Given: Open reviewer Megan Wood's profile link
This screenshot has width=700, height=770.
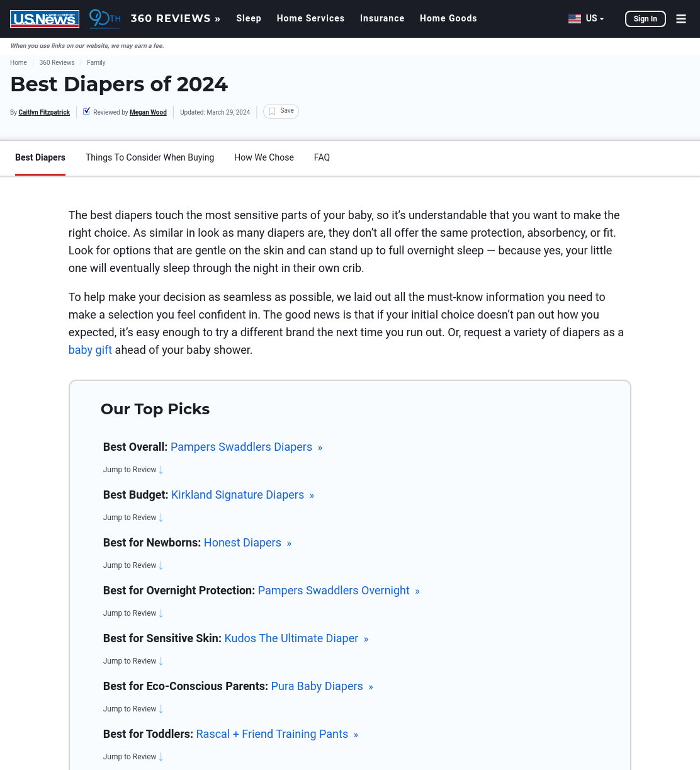Looking at the screenshot, I should [148, 113].
